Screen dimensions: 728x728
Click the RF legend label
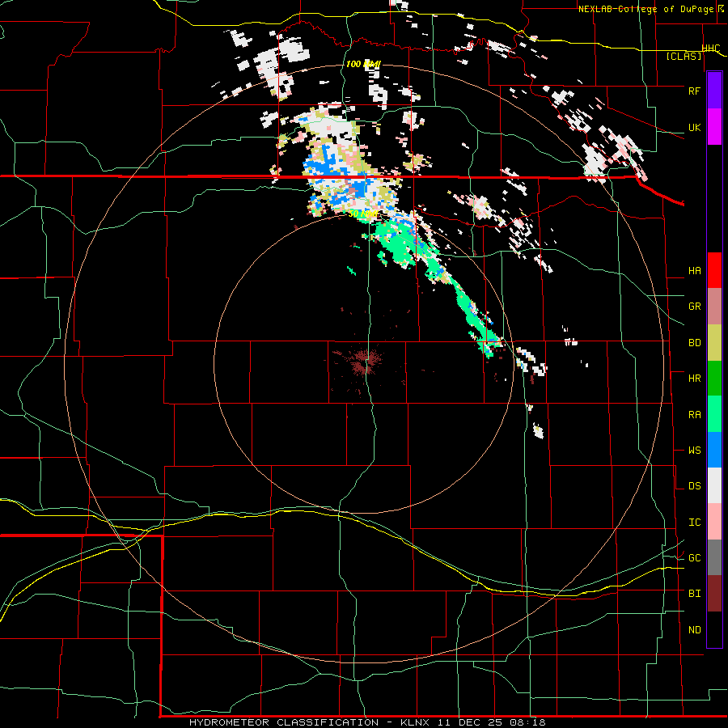pyautogui.click(x=694, y=91)
